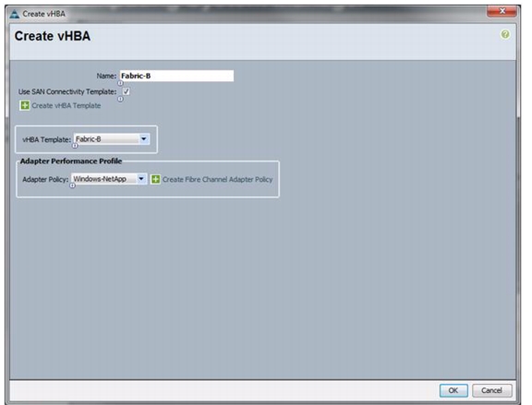Image resolution: width=532 pixels, height=405 pixels.
Task: Click info icon below vHBA Template dropdown
Action: click(75, 146)
